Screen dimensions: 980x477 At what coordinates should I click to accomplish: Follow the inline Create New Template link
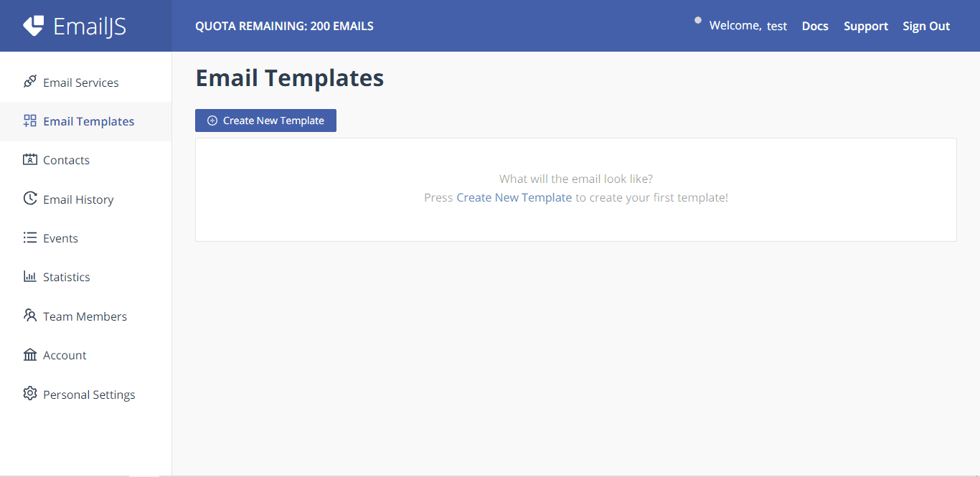tap(514, 197)
